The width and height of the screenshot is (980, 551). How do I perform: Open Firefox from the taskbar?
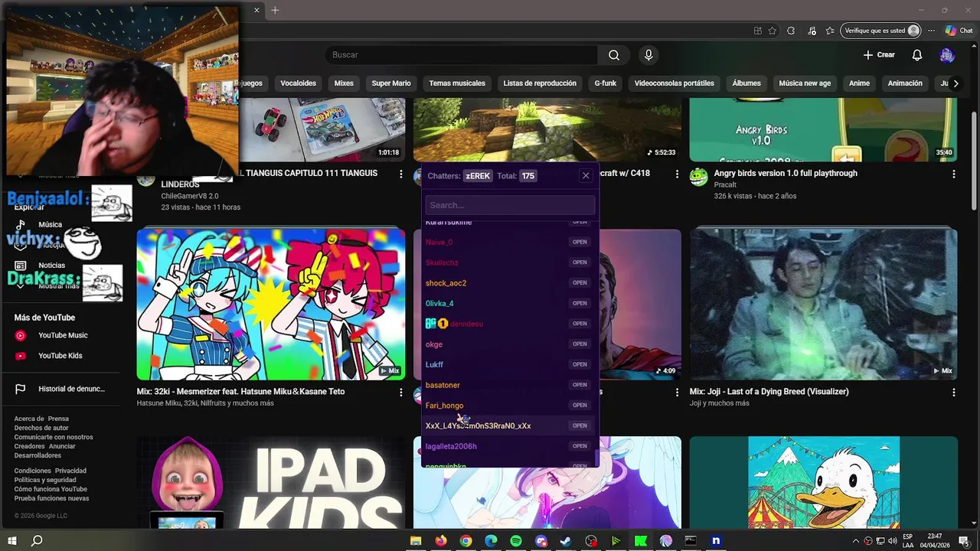(x=440, y=540)
